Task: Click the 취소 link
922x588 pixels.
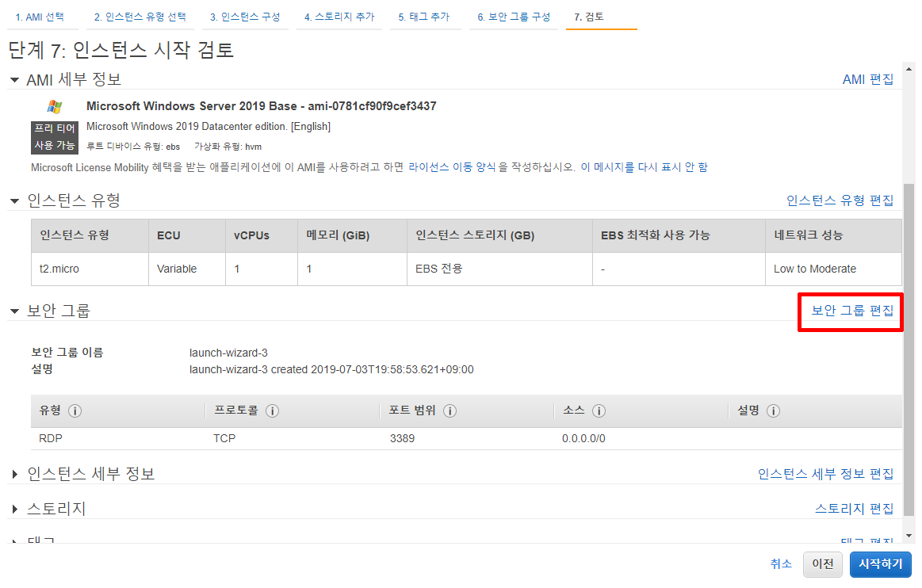Action: (781, 564)
